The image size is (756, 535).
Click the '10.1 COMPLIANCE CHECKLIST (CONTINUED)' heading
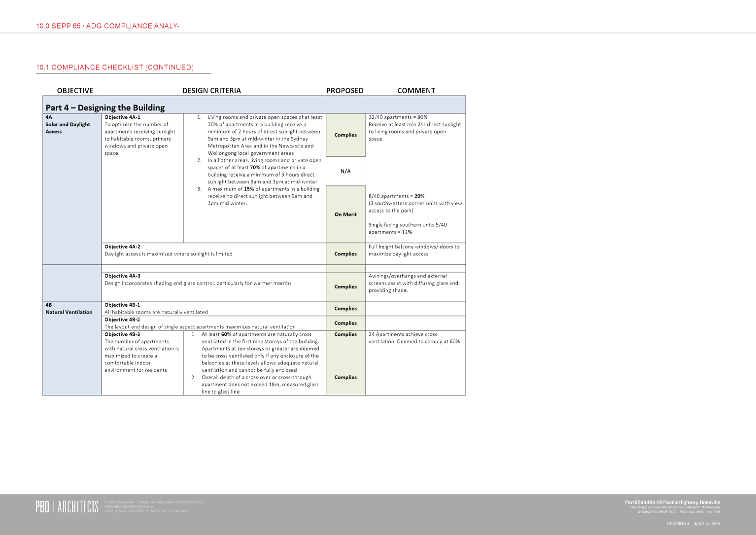coord(115,68)
